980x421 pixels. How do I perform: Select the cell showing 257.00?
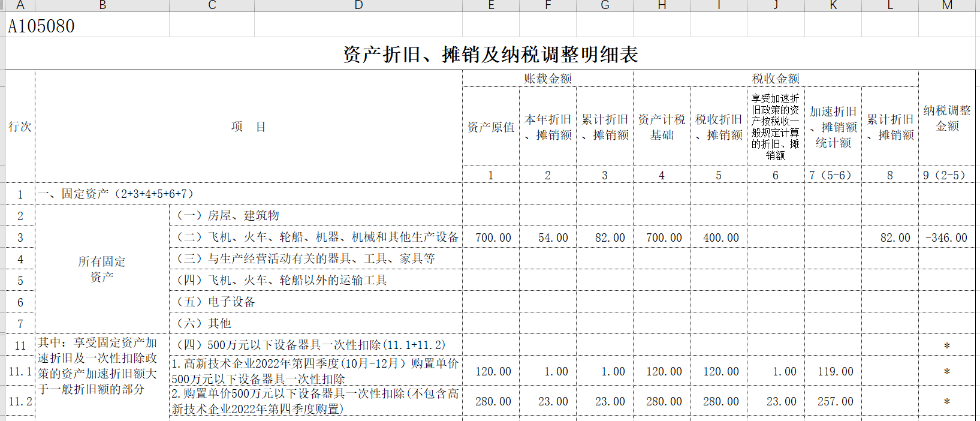833,402
